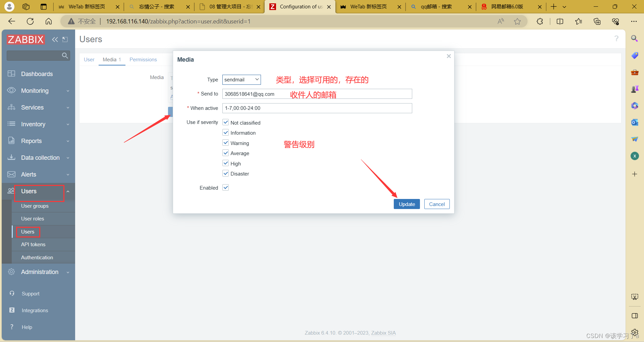The image size is (644, 342).
Task: Click the browser address bar URL
Action: pos(178,21)
